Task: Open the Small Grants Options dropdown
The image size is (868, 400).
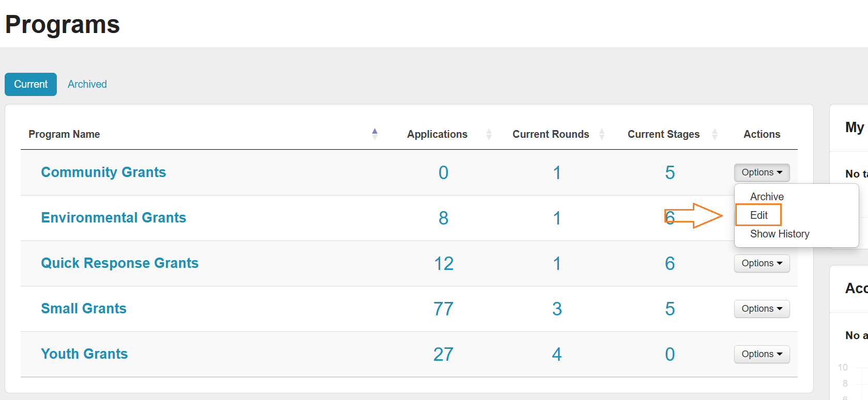Action: pos(762,309)
